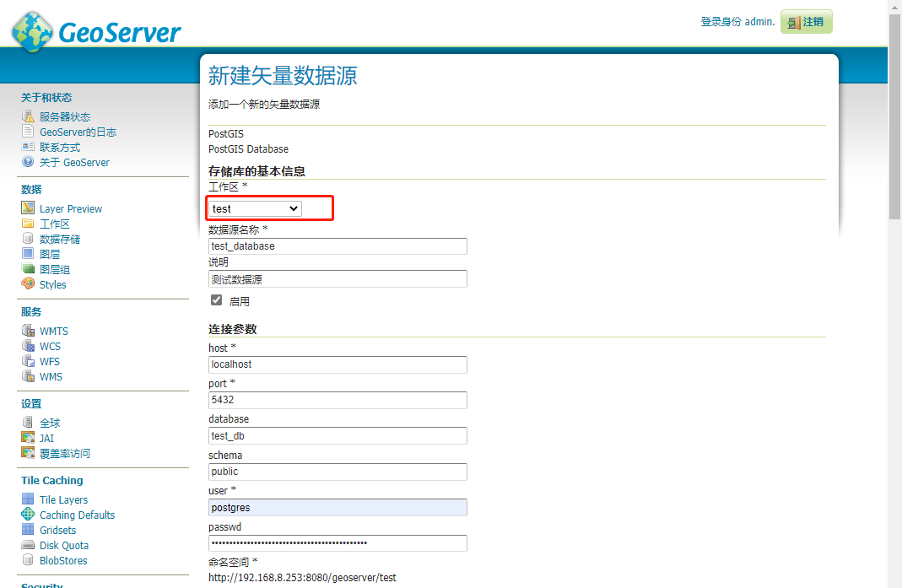
Task: Click the WMTS service icon
Action: point(28,330)
